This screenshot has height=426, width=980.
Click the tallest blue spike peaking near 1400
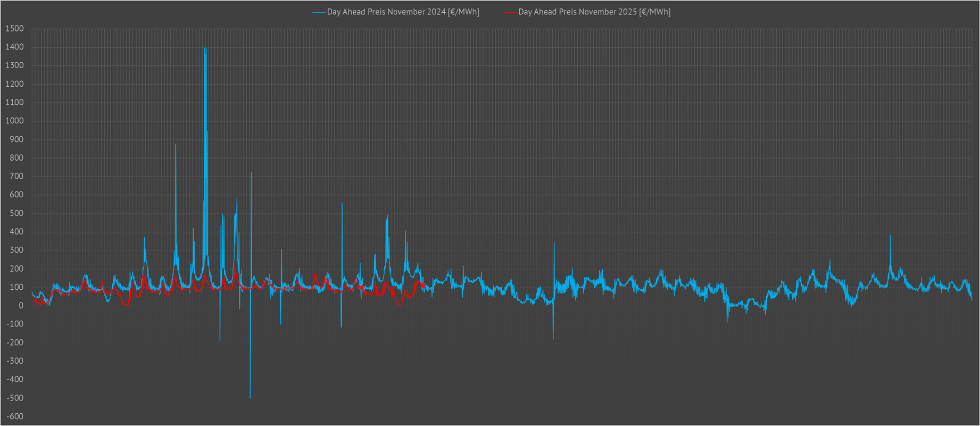pos(205,49)
